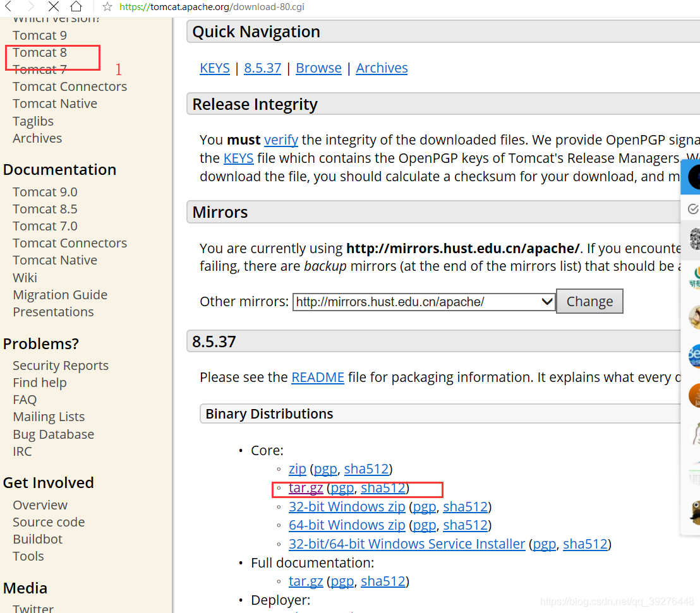Viewport: 700px width, 613px height.
Task: Open the README file link
Action: pyautogui.click(x=318, y=378)
